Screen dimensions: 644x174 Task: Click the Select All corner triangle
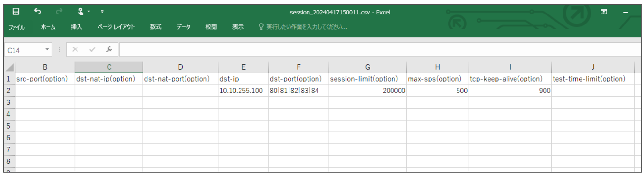[x=10, y=67]
